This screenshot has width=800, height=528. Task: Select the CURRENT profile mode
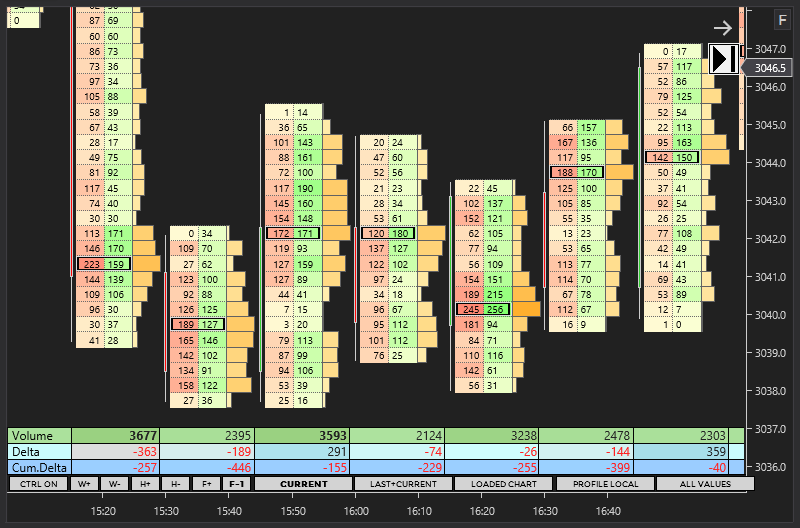coord(302,484)
